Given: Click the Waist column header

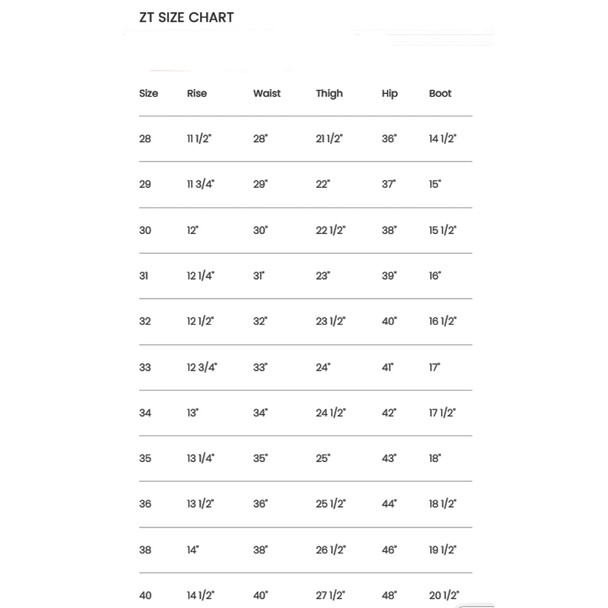Looking at the screenshot, I should [267, 93].
